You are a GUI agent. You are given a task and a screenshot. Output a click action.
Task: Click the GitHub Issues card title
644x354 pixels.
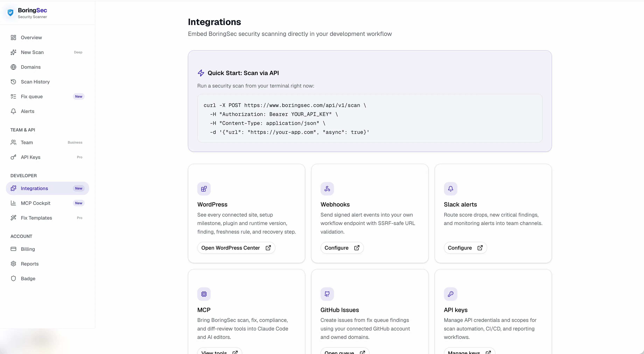339,310
